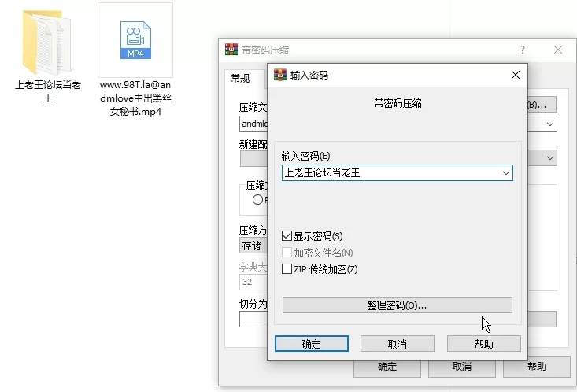Click the question mark help icon in 带密码压缩 window

(x=523, y=50)
